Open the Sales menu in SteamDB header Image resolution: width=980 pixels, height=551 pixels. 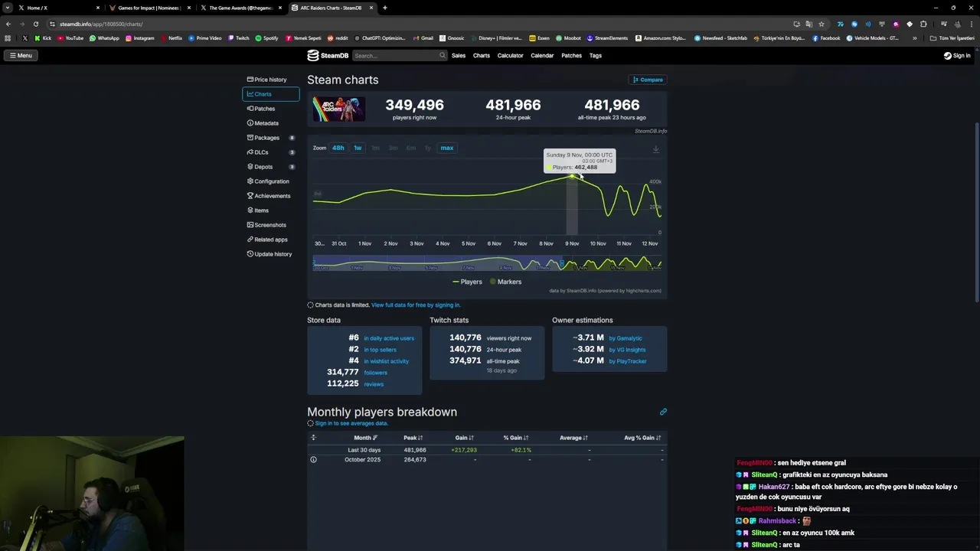pos(459,55)
